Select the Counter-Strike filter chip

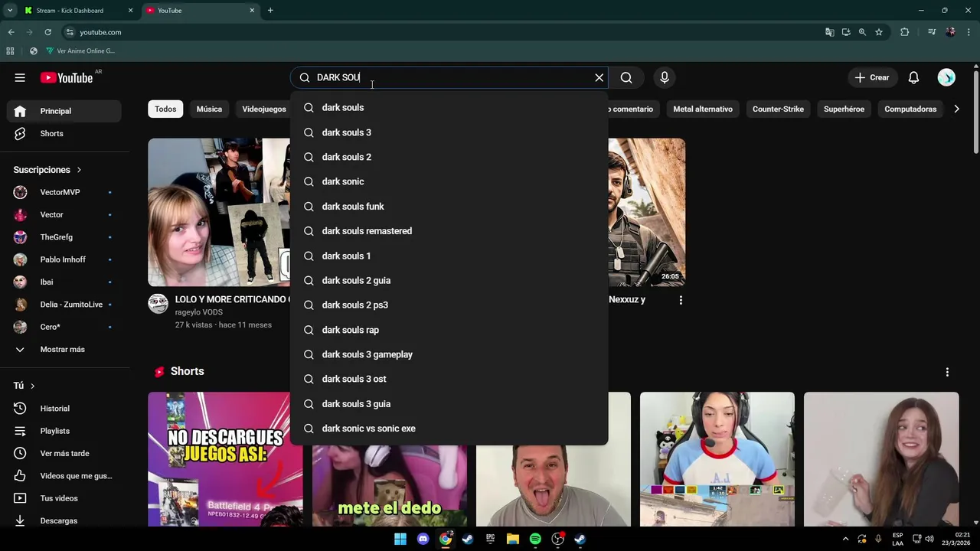[x=778, y=109]
